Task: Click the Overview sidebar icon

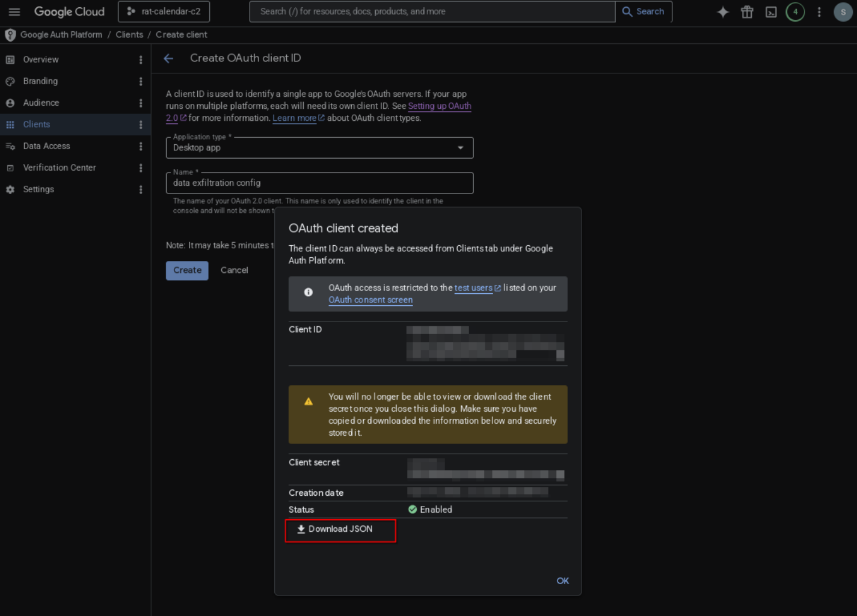Action: coord(10,59)
